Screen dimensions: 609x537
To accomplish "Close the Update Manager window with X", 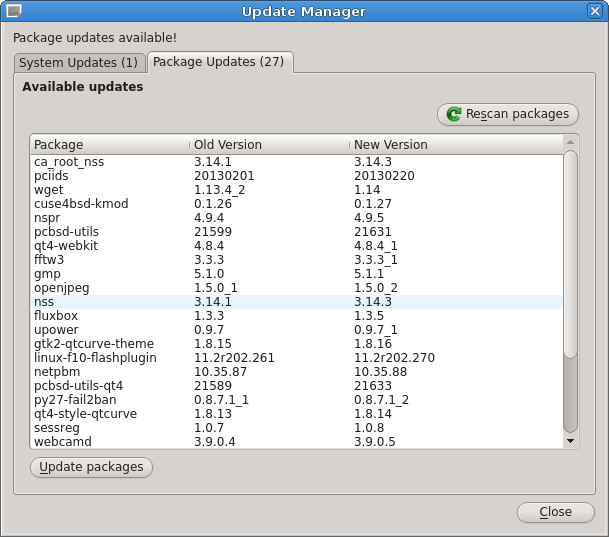I will pyautogui.click(x=595, y=11).
